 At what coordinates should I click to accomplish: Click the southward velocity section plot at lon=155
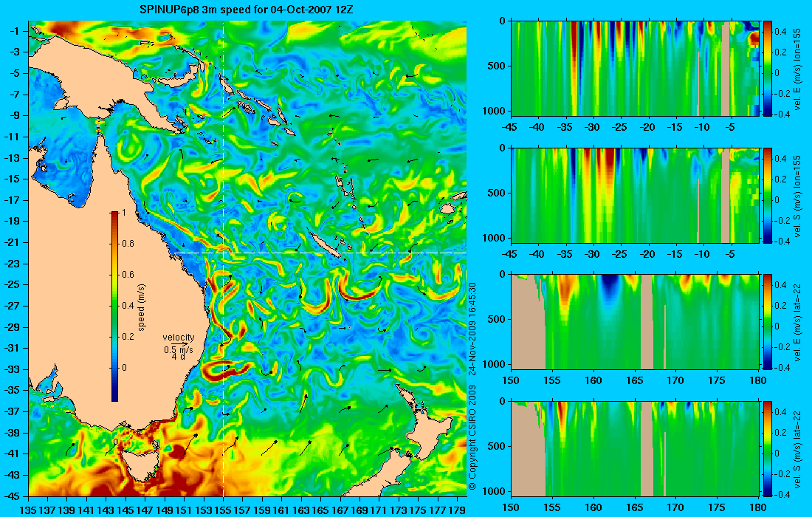coord(636,195)
